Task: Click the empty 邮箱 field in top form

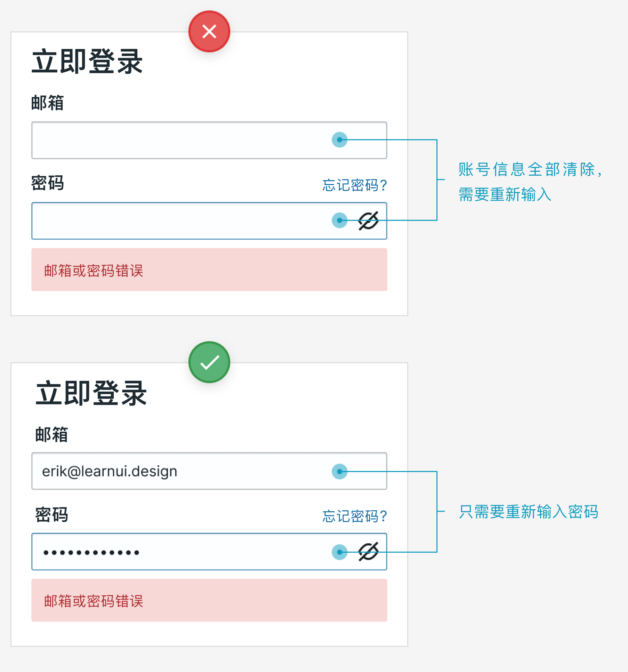Action: (209, 140)
